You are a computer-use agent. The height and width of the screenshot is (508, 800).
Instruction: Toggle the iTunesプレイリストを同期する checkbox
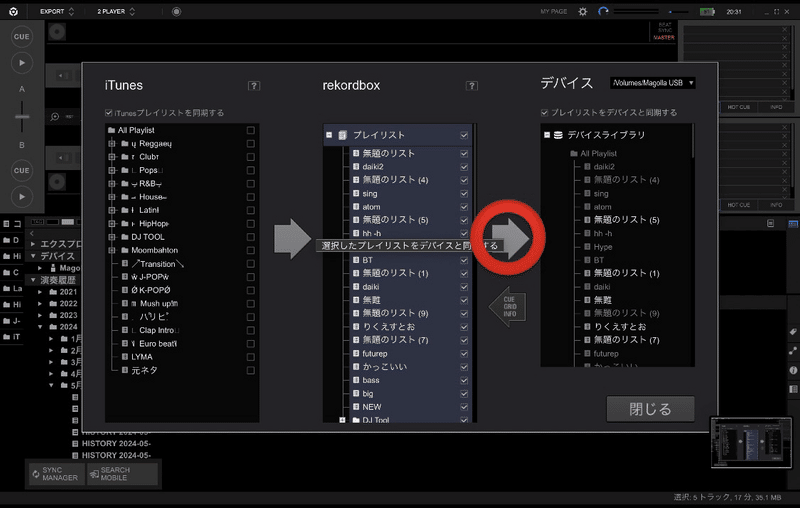tap(109, 113)
